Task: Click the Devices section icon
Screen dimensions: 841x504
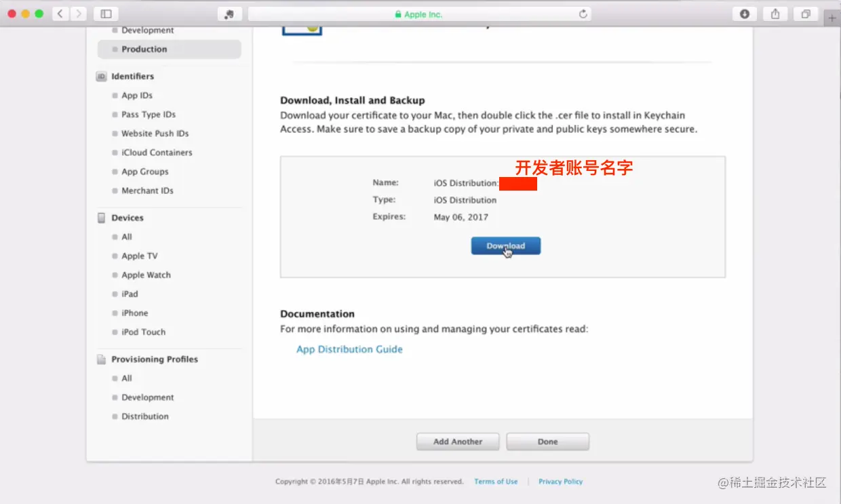Action: pyautogui.click(x=101, y=218)
